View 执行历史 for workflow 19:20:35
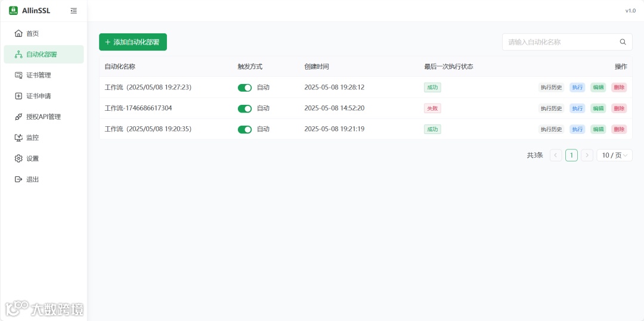The image size is (644, 321). (551, 129)
